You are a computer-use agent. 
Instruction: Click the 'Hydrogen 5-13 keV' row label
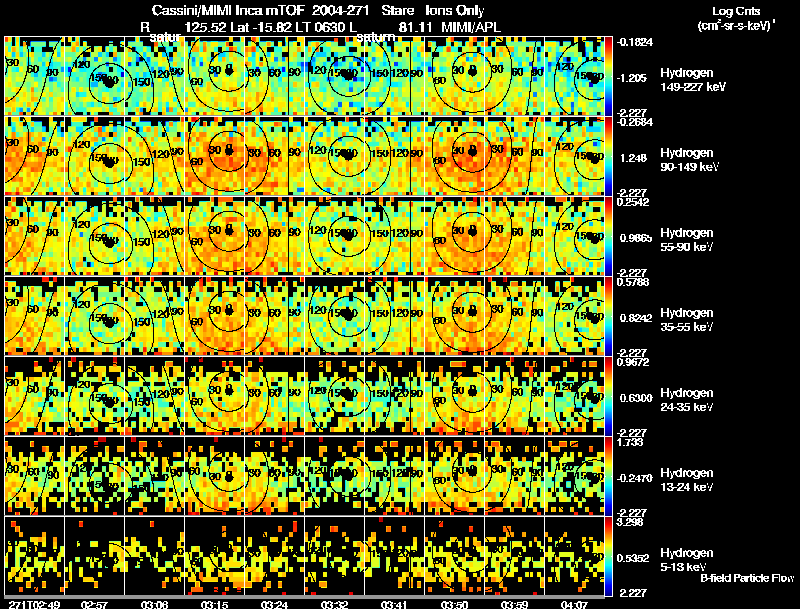pyautogui.click(x=687, y=560)
